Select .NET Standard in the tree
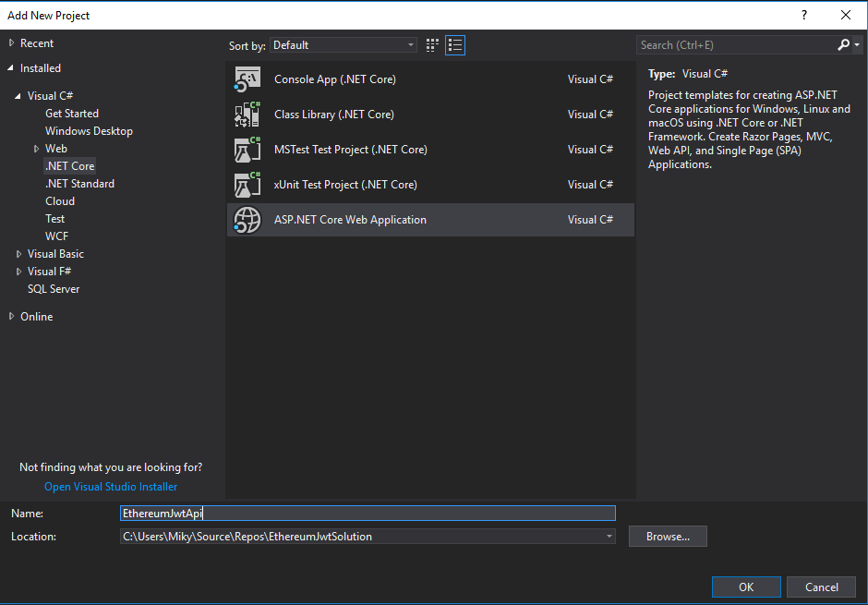Image resolution: width=868 pixels, height=605 pixels. tap(79, 184)
